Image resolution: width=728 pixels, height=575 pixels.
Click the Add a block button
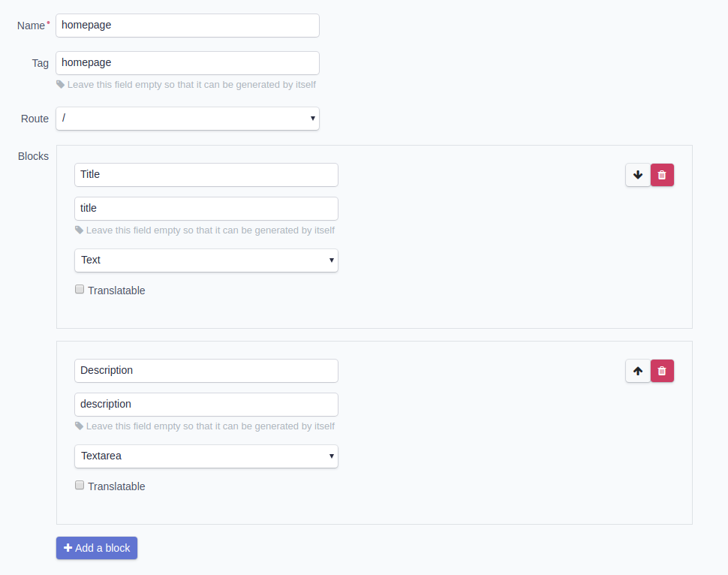point(97,548)
